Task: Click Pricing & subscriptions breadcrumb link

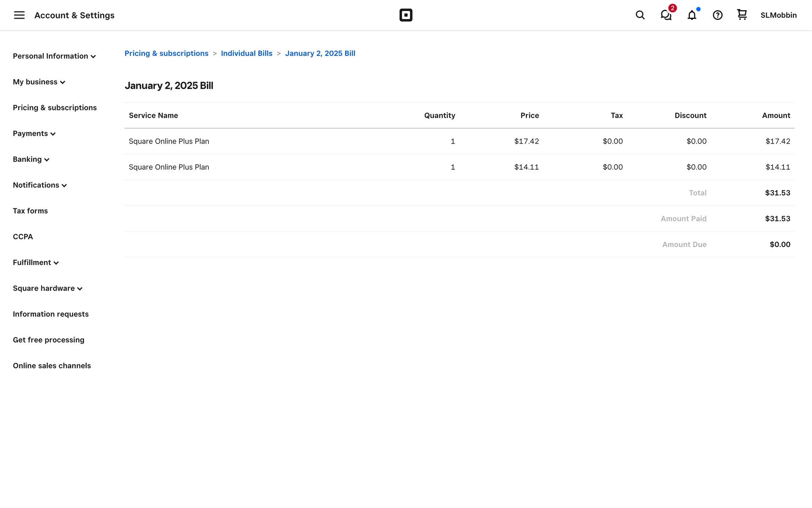Action: coord(166,53)
